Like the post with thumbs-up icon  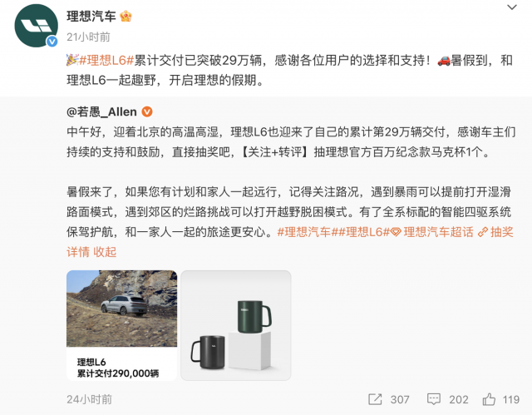coord(489,399)
